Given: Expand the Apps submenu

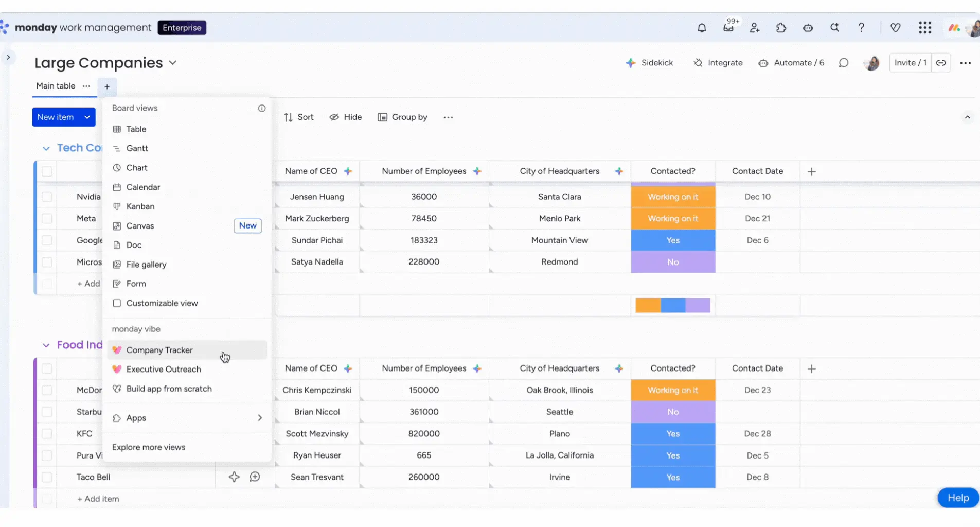Looking at the screenshot, I should 187,418.
